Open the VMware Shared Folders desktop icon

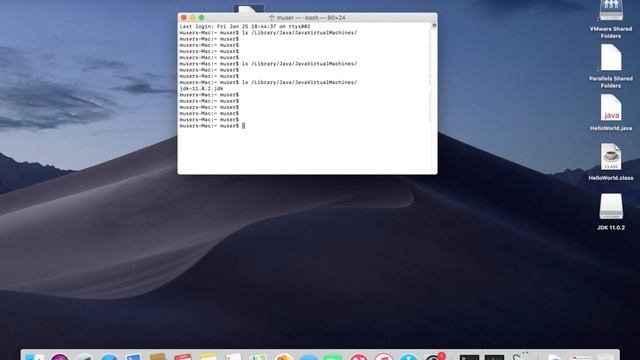pyautogui.click(x=611, y=10)
